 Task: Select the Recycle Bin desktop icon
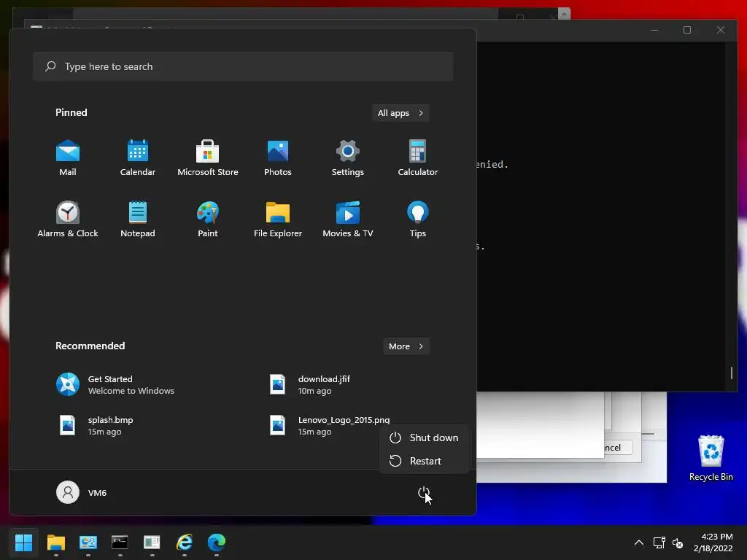(711, 458)
